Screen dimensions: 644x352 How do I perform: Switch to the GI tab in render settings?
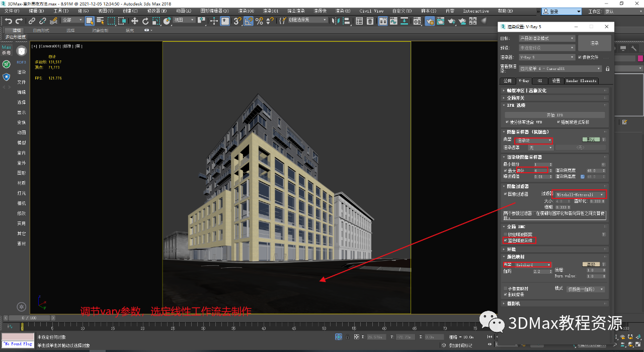click(539, 81)
